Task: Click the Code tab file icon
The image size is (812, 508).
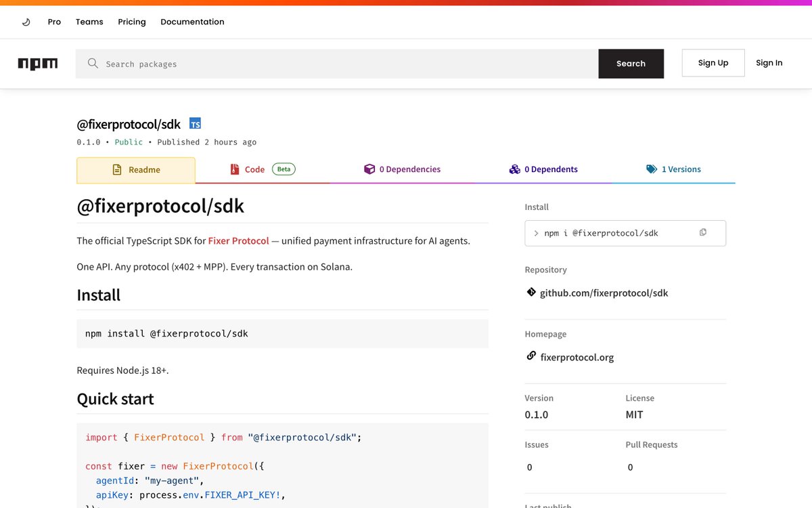Action: [235, 169]
